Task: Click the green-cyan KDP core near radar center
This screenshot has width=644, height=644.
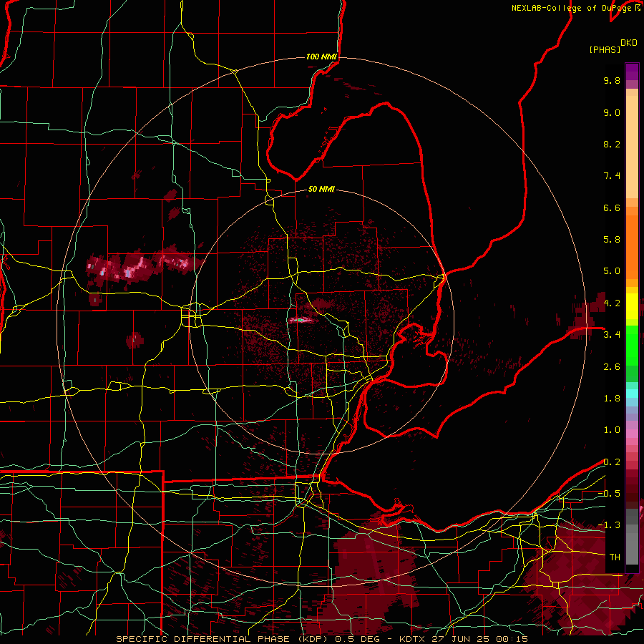Action: pyautogui.click(x=301, y=320)
